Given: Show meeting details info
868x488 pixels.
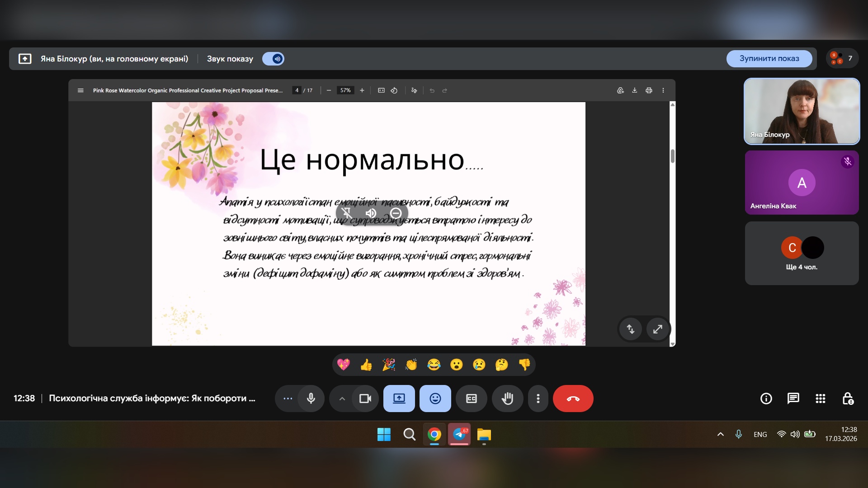Looking at the screenshot, I should [766, 399].
